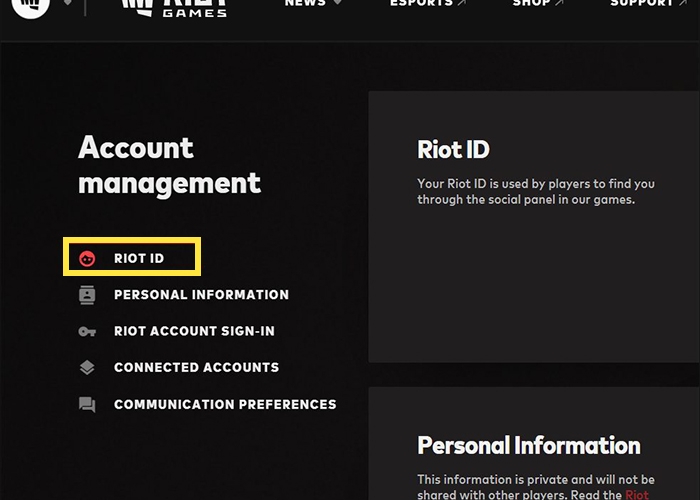This screenshot has width=700, height=500.
Task: Expand the News dropdown chevron
Action: point(338,4)
